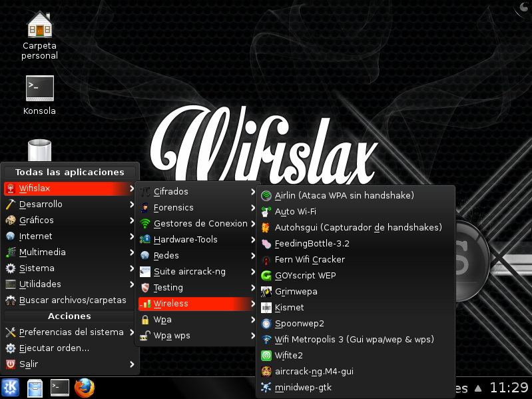Open the Redes submenu
The width and height of the screenshot is (532, 399).
198,256
